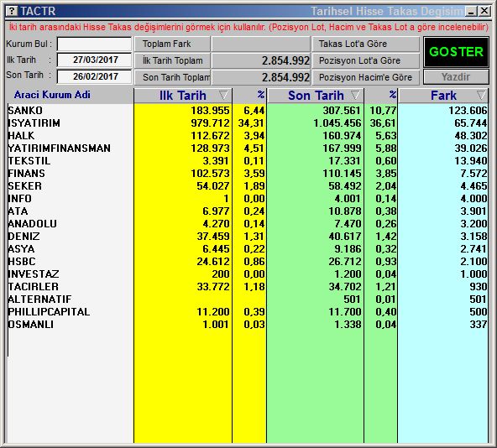Focus the Kurum Bul search field
The width and height of the screenshot is (497, 448).
94,44
